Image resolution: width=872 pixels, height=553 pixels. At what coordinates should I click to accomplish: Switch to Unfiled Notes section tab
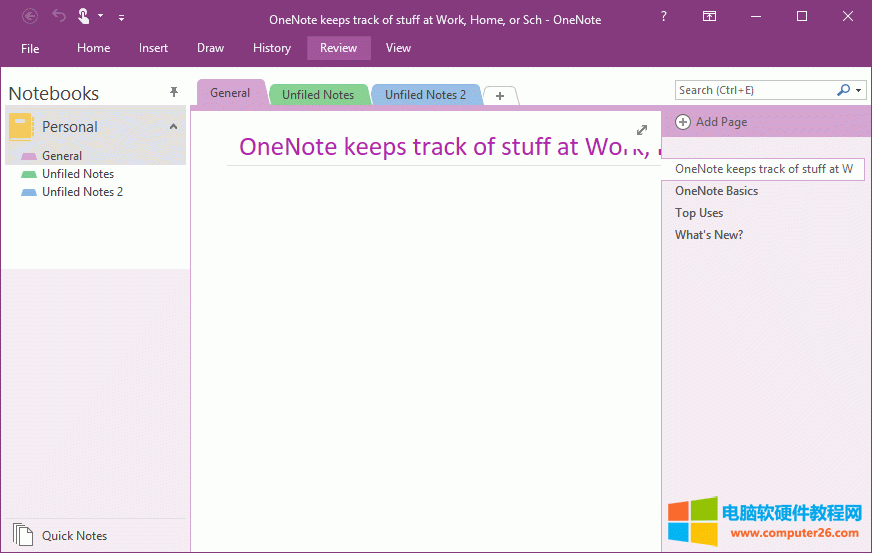pyautogui.click(x=318, y=95)
